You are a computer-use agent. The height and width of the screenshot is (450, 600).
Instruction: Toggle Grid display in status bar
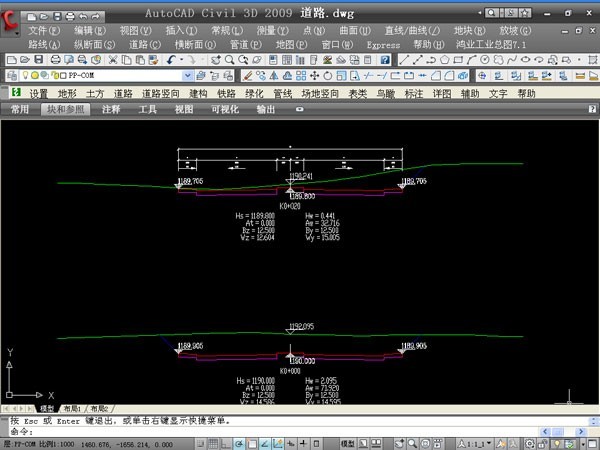pyautogui.click(x=214, y=444)
